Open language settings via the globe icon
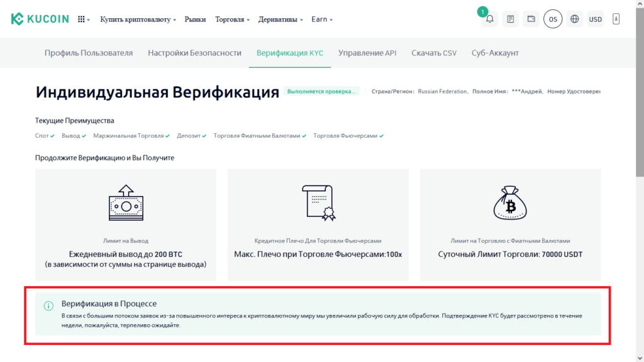The image size is (644, 362). [574, 18]
